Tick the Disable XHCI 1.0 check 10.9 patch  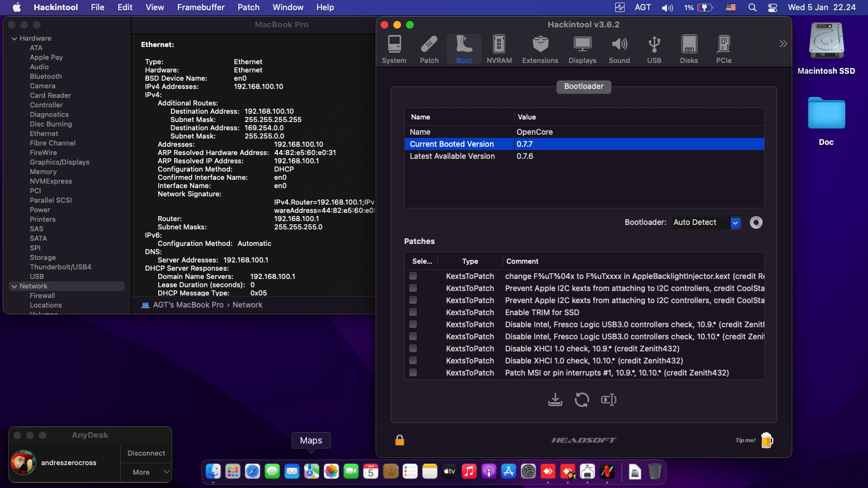tap(413, 349)
